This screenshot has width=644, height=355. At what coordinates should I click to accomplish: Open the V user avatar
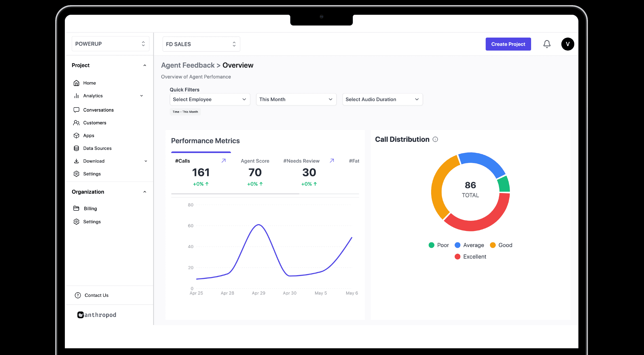click(x=568, y=44)
